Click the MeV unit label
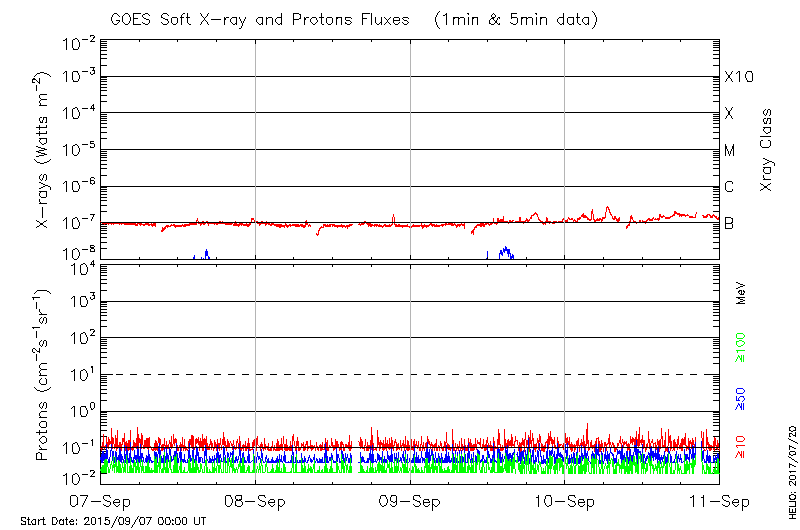Screen dimensions: 800x530 [x=741, y=294]
